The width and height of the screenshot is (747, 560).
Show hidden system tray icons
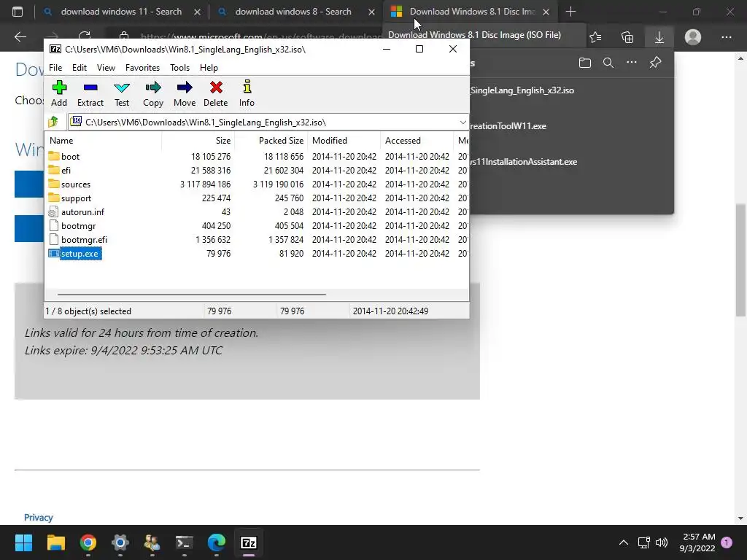624,542
